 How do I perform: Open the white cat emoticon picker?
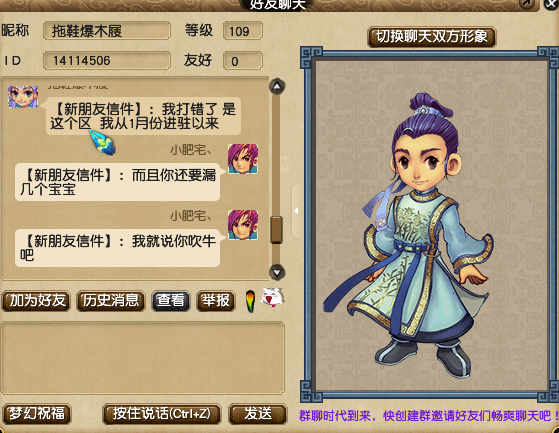(x=273, y=298)
